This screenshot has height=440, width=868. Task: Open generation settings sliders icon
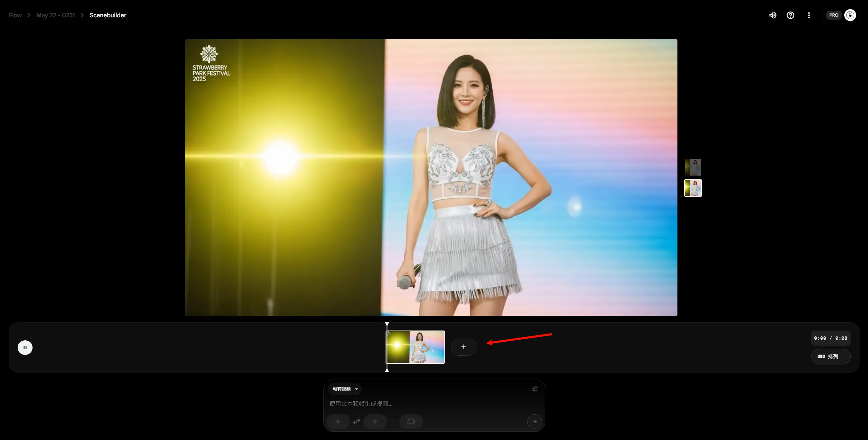click(534, 389)
